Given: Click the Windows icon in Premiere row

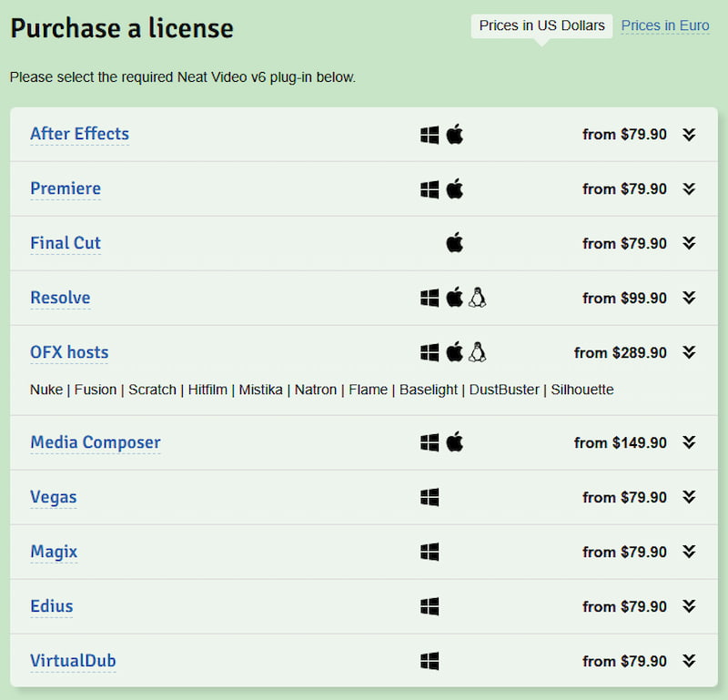Looking at the screenshot, I should click(x=430, y=189).
